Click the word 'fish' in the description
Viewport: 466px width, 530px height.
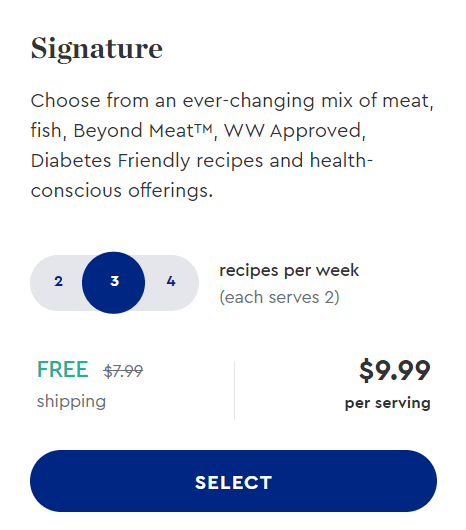[46, 130]
